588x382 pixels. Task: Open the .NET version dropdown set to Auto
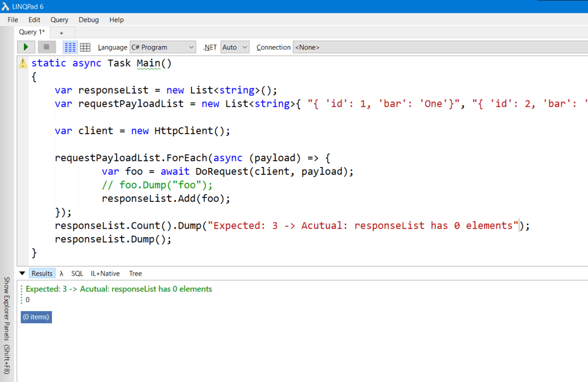pyautogui.click(x=235, y=47)
